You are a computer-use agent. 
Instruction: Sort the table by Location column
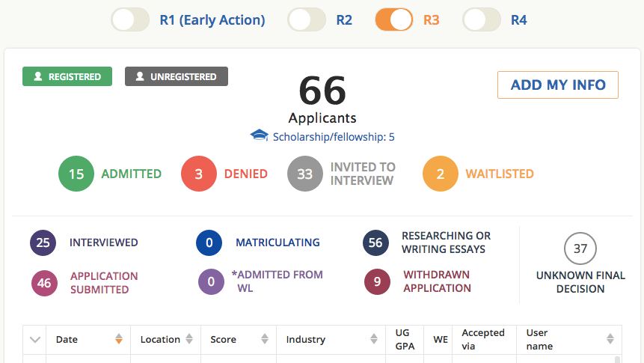tap(165, 340)
